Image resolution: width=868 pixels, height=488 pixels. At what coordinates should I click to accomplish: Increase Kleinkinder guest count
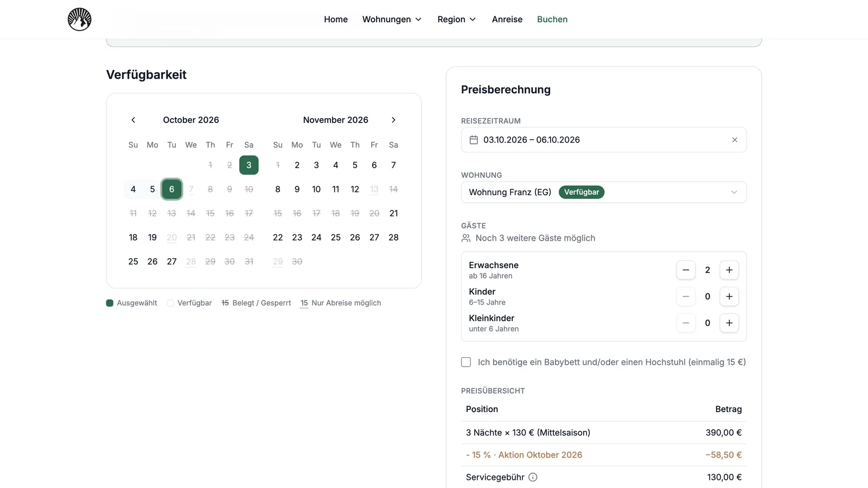(729, 323)
